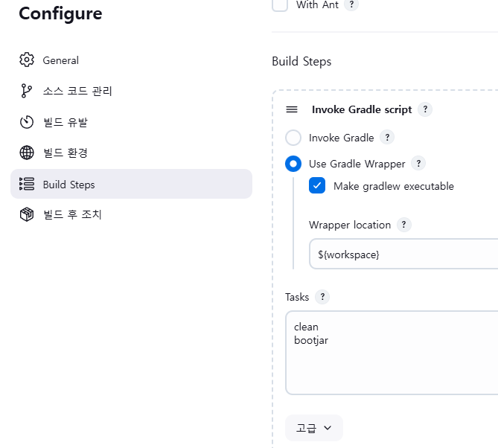Click the Build Steps list icon
The image size is (498, 448).
(x=27, y=184)
